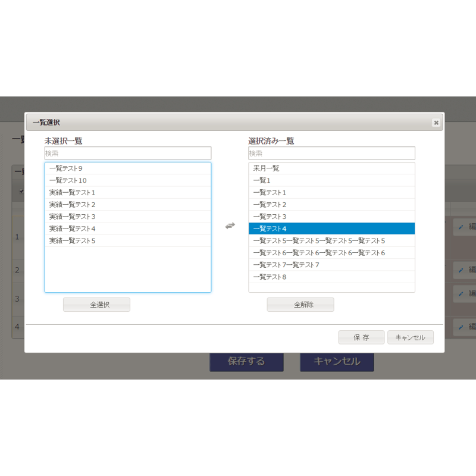Click the pencil edit icon on table row 2

click(461, 270)
